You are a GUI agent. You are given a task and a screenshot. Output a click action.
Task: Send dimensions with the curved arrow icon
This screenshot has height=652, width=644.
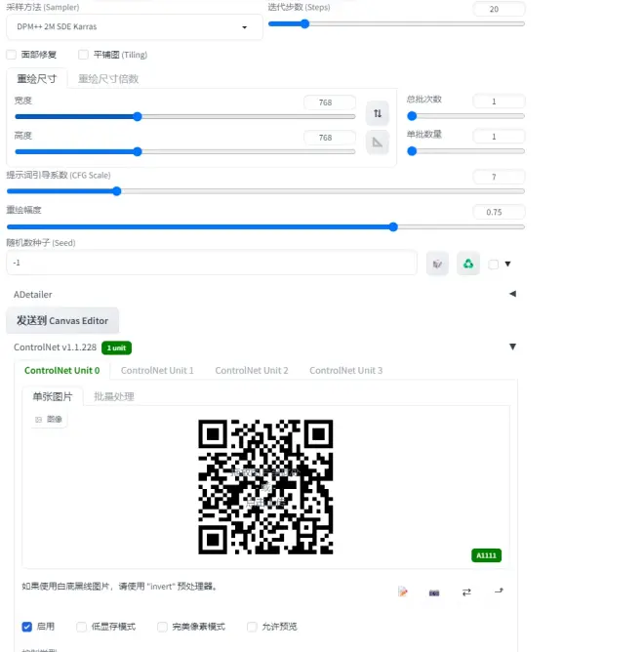click(x=499, y=591)
